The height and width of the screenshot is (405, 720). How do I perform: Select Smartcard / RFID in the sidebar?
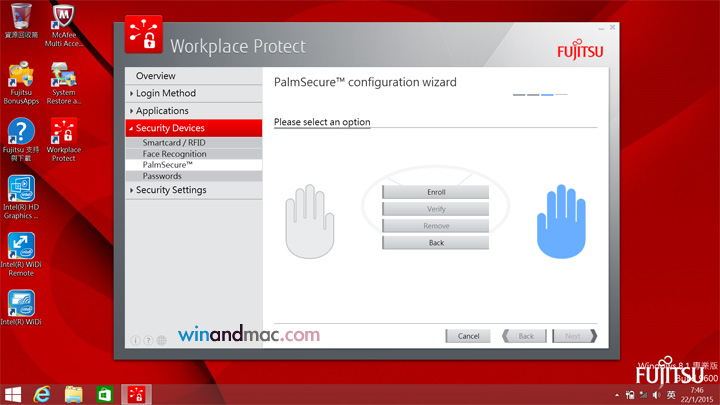[194, 143]
